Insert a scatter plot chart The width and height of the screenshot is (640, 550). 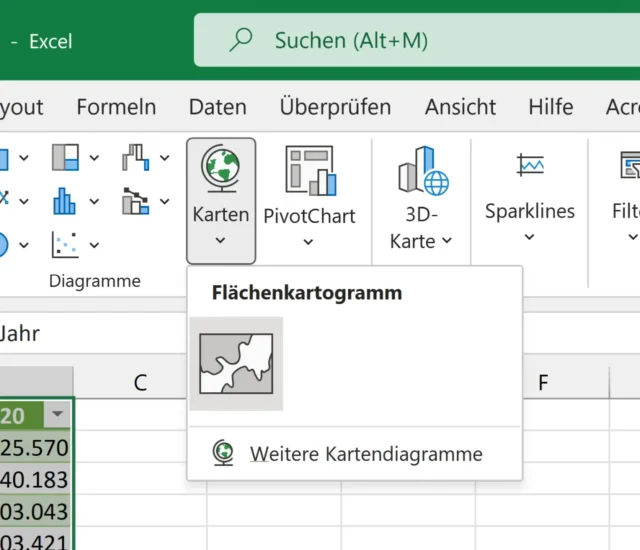coord(65,244)
